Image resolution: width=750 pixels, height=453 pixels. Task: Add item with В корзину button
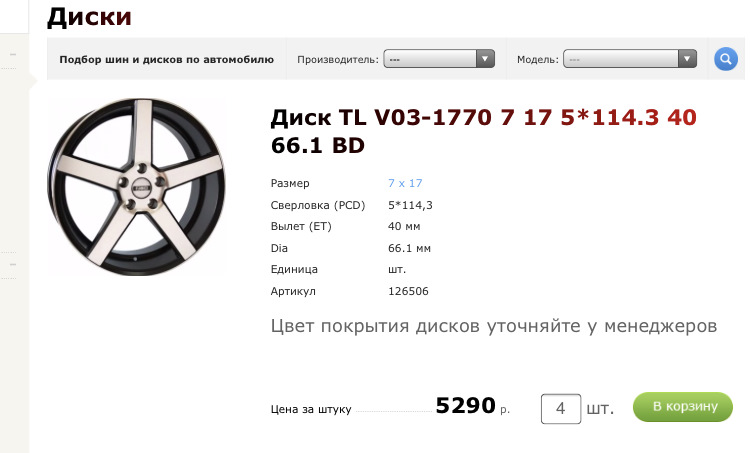(x=683, y=407)
